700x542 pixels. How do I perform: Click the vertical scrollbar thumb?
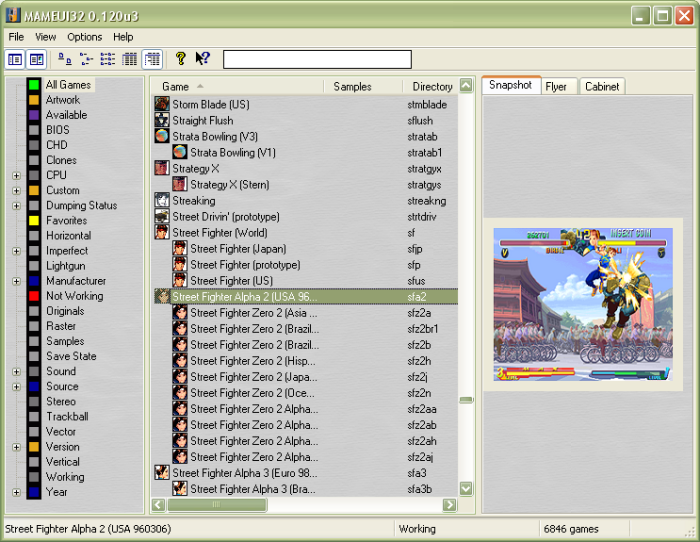tap(466, 400)
